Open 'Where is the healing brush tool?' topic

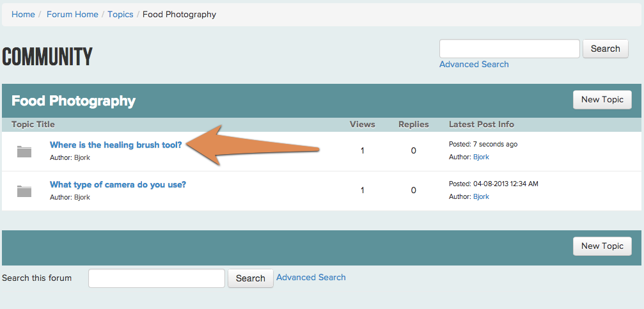pos(116,145)
